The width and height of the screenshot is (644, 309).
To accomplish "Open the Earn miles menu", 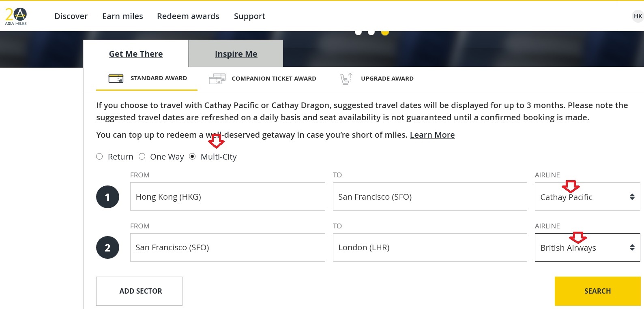I will (122, 16).
